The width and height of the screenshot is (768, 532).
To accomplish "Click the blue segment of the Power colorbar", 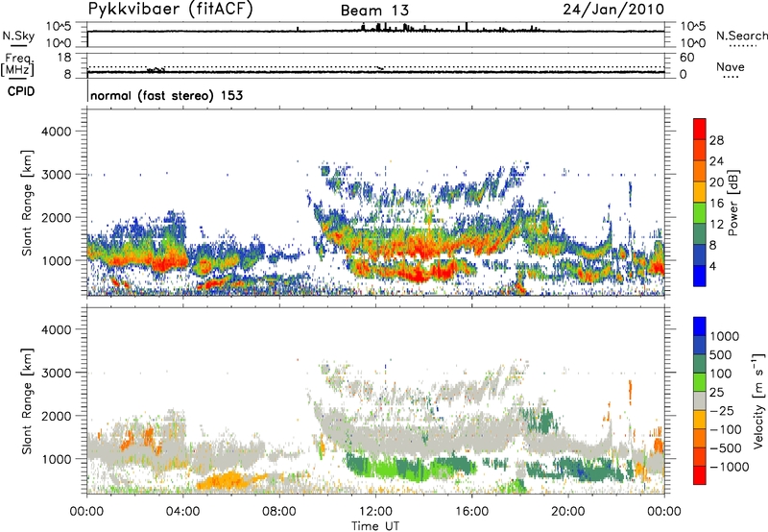I will coord(700,276).
